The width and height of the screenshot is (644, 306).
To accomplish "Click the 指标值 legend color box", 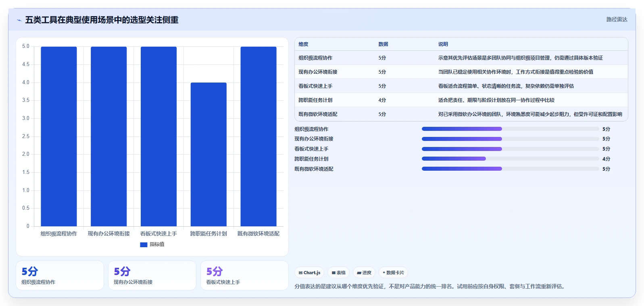I will pos(144,244).
